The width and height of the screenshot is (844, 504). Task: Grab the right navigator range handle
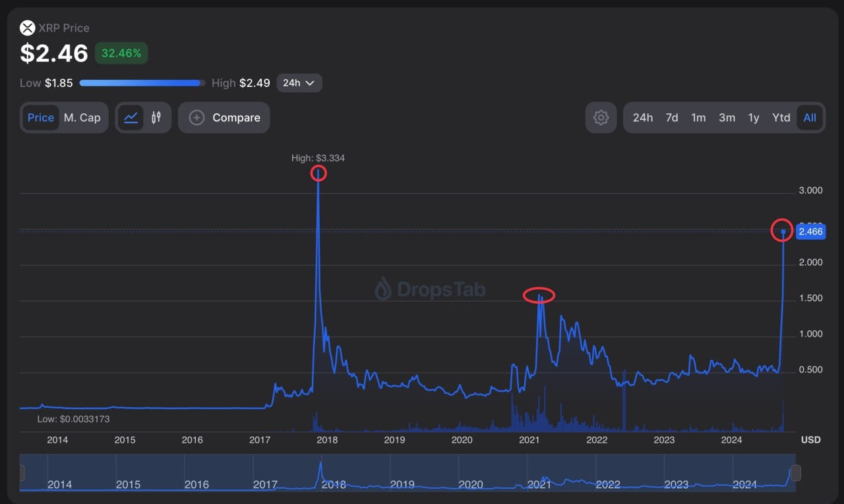tap(796, 472)
